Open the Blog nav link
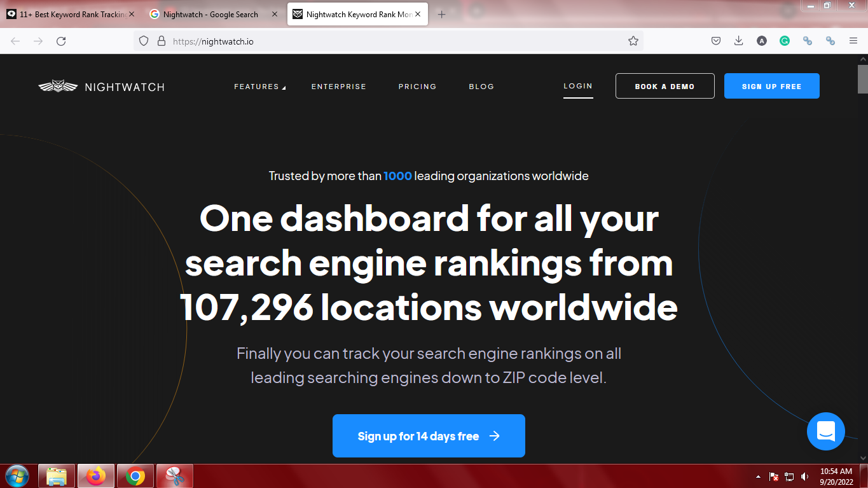Image resolution: width=868 pixels, height=488 pixels. (481, 87)
